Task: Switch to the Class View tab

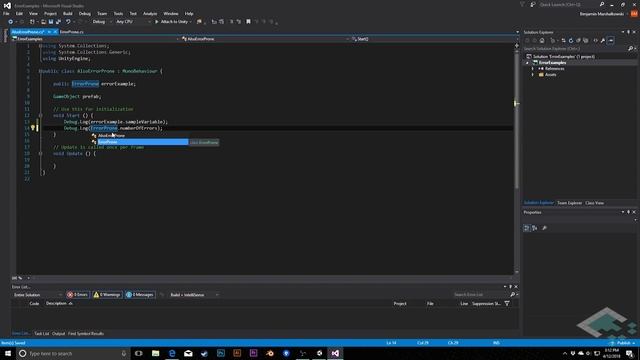Action: [x=594, y=203]
